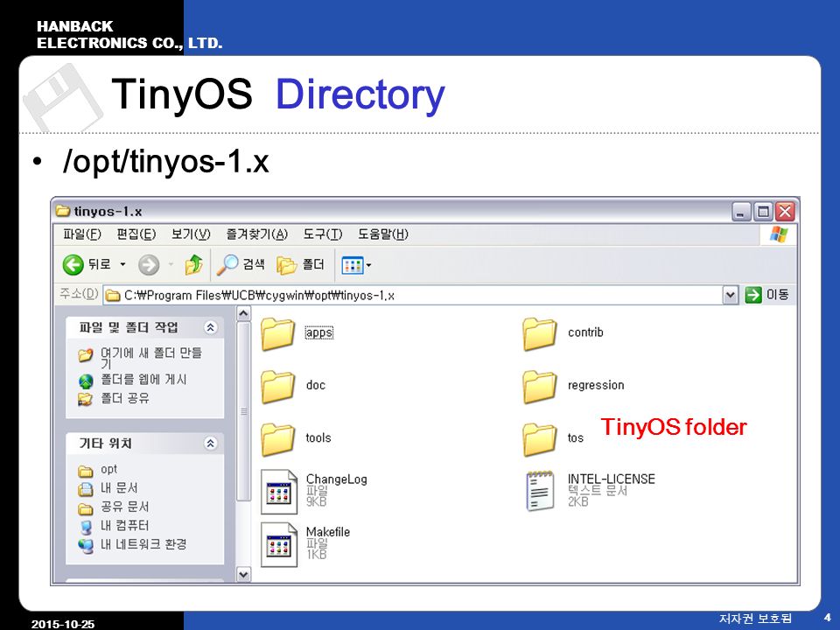This screenshot has width=840, height=630.
Task: Click the INTEL-LICENSE file name text
Action: pos(612,479)
